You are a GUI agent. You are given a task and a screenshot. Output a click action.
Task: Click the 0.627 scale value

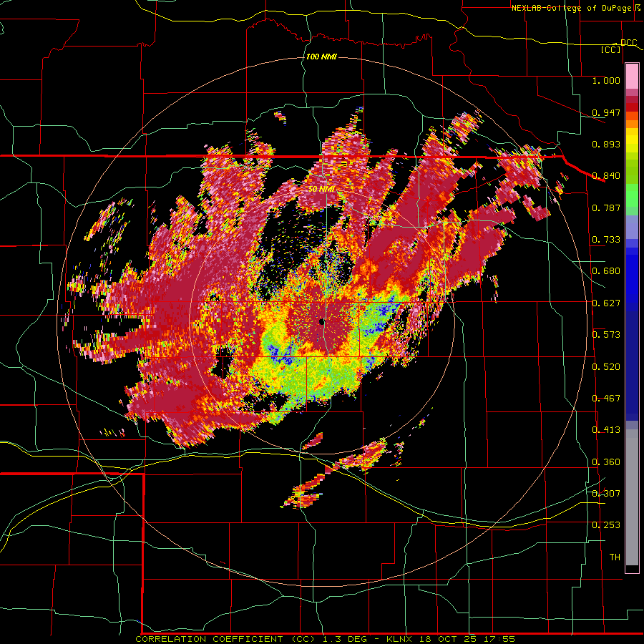point(606,303)
